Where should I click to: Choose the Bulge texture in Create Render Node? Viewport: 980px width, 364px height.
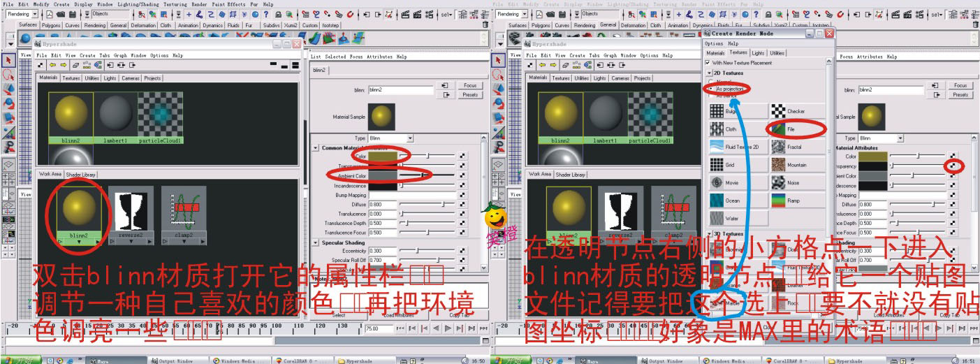[739, 111]
